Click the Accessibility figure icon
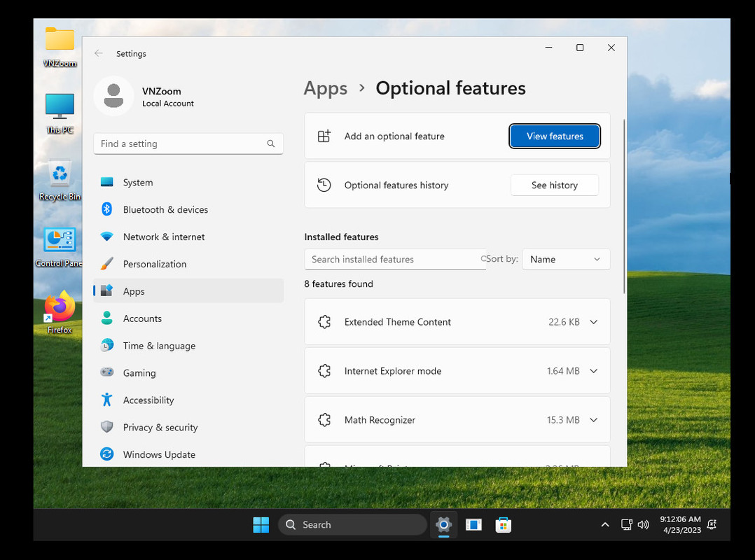 (107, 399)
